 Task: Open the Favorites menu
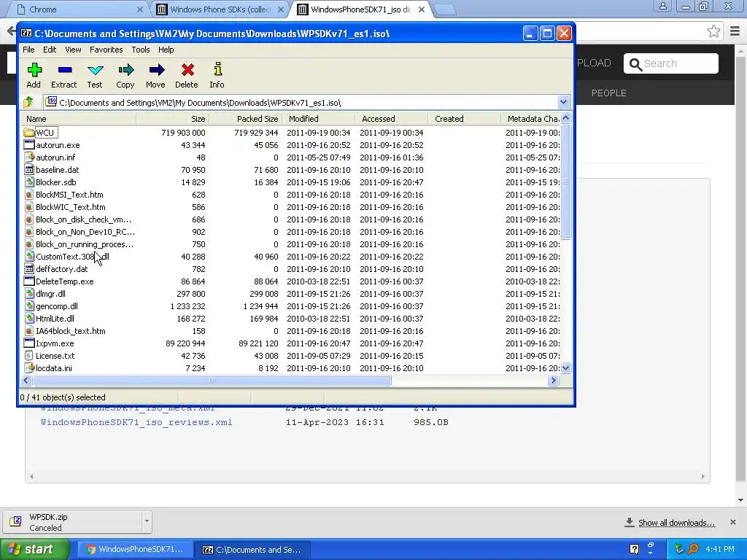[107, 50]
